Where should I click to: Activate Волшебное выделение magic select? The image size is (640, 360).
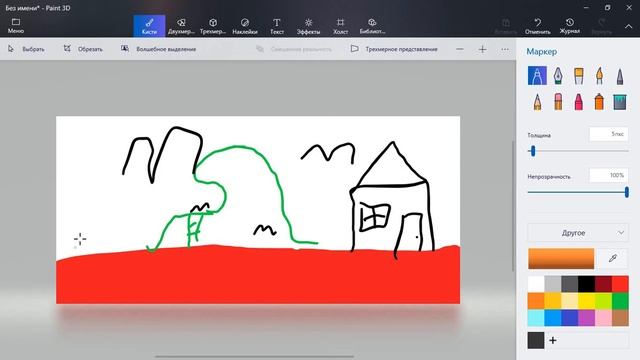(x=158, y=49)
